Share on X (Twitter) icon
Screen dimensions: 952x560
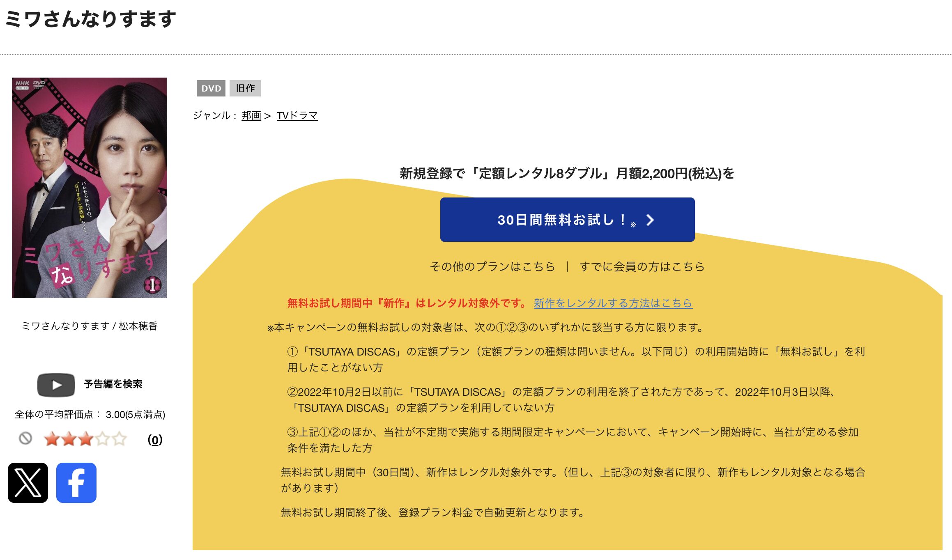pos(28,483)
